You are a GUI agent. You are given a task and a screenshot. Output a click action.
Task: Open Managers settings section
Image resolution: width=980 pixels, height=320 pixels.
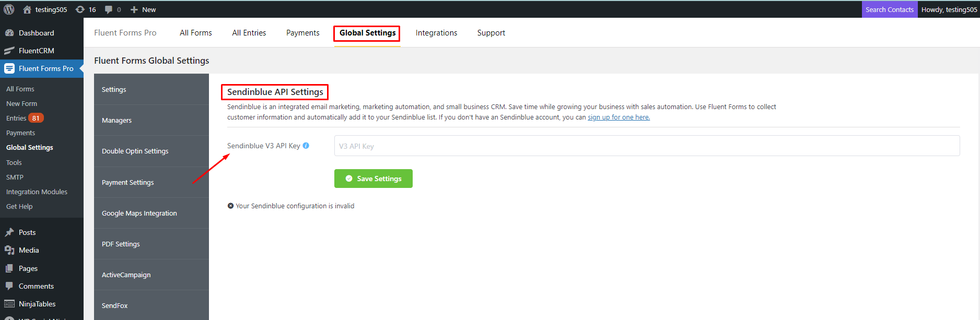(151, 120)
